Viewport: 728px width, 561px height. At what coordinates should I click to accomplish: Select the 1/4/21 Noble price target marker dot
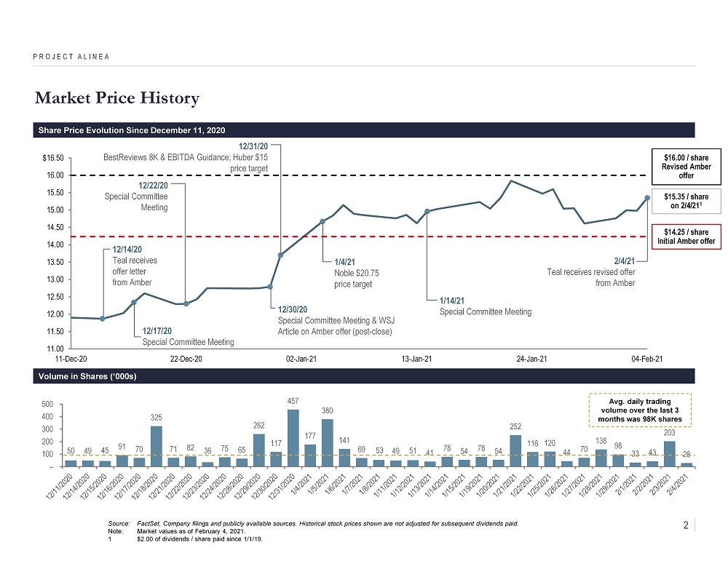click(x=323, y=221)
